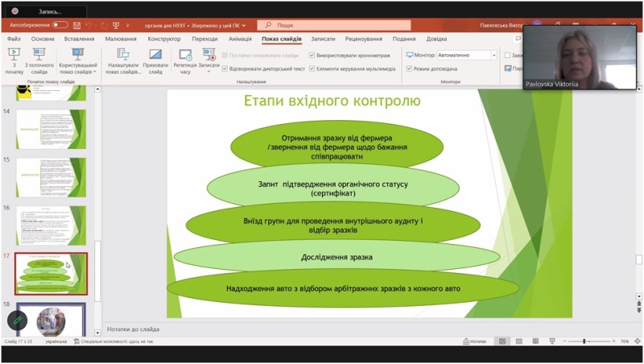Viewport: 644px width, 364px height.
Task: Click zoom in plus button
Action: tap(613, 341)
